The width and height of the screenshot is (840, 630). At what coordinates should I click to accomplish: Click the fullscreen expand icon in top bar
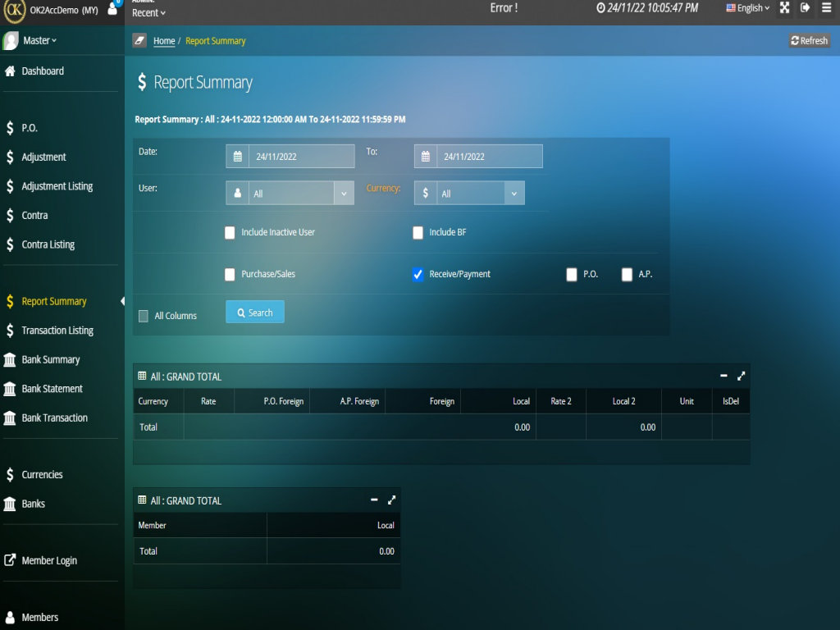[x=784, y=8]
